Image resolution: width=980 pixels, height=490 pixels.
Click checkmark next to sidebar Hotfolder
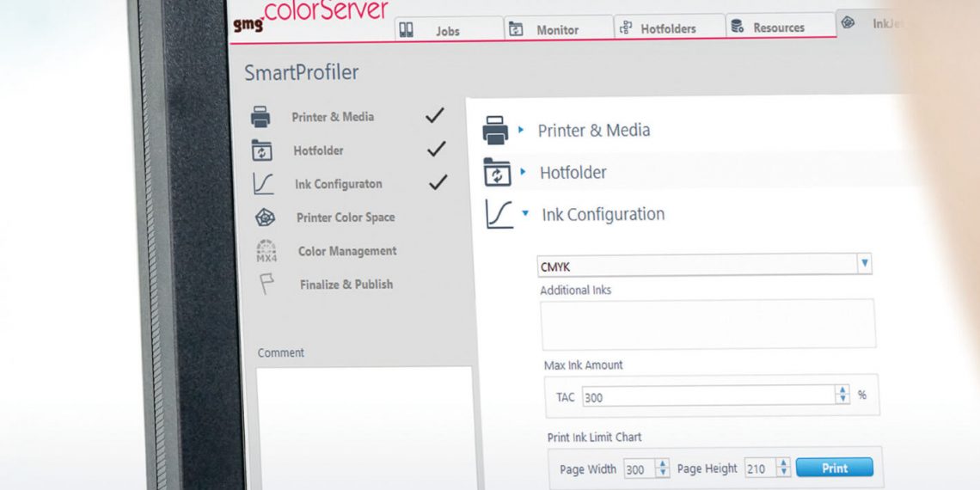(x=436, y=149)
